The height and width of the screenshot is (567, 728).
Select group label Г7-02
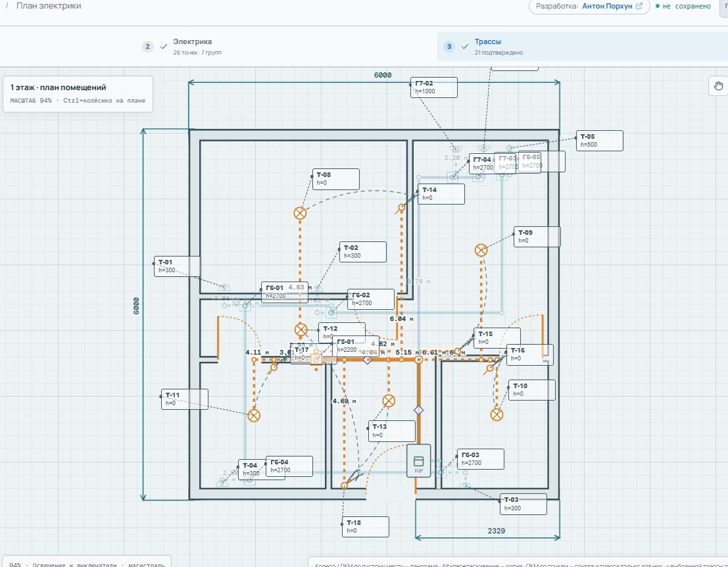tap(433, 87)
